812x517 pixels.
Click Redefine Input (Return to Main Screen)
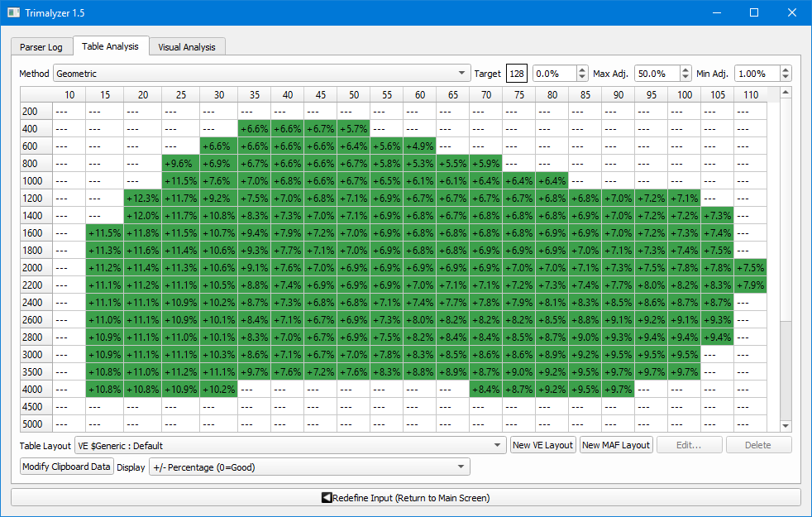[x=405, y=498]
